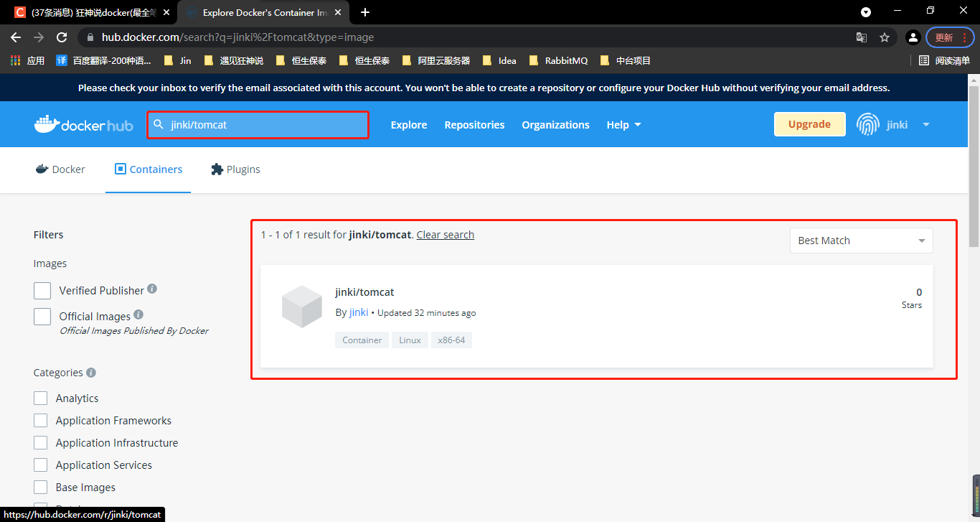The image size is (980, 522).
Task: Expand the jinki account dropdown arrow
Action: click(x=925, y=125)
